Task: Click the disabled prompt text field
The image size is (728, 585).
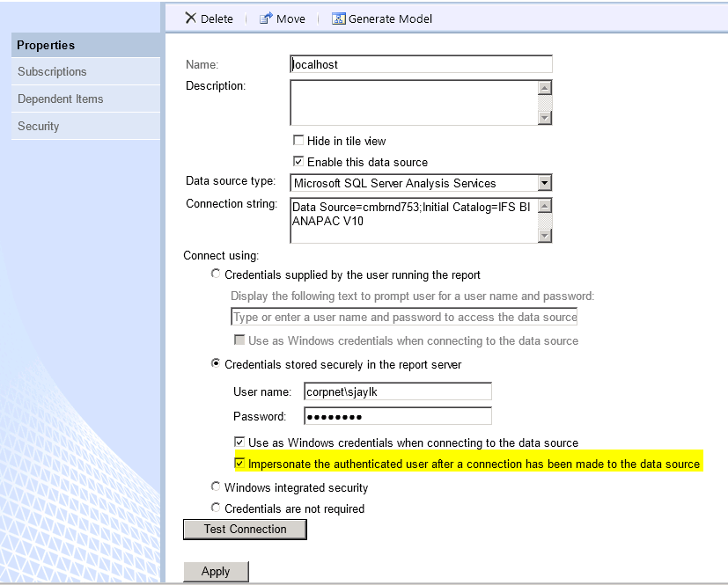Action: tap(404, 317)
